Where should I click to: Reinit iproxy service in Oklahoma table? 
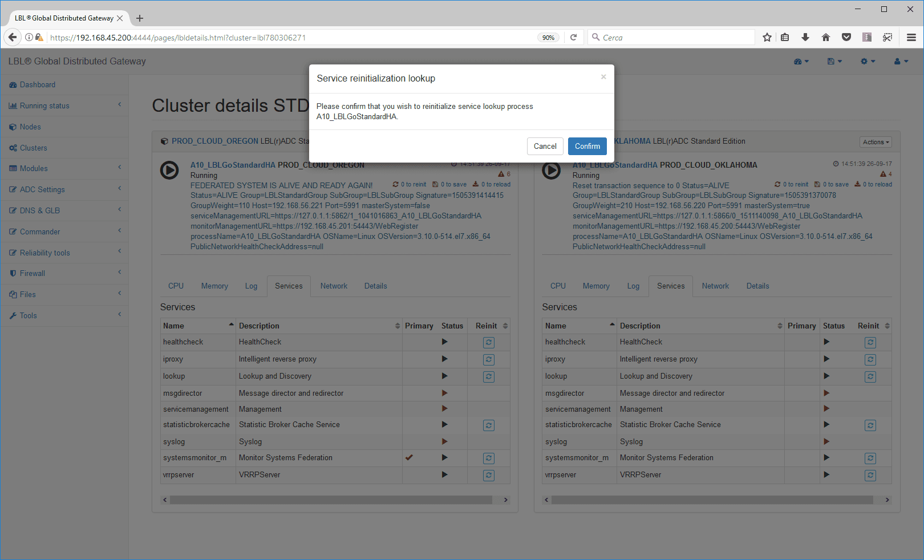[870, 360]
